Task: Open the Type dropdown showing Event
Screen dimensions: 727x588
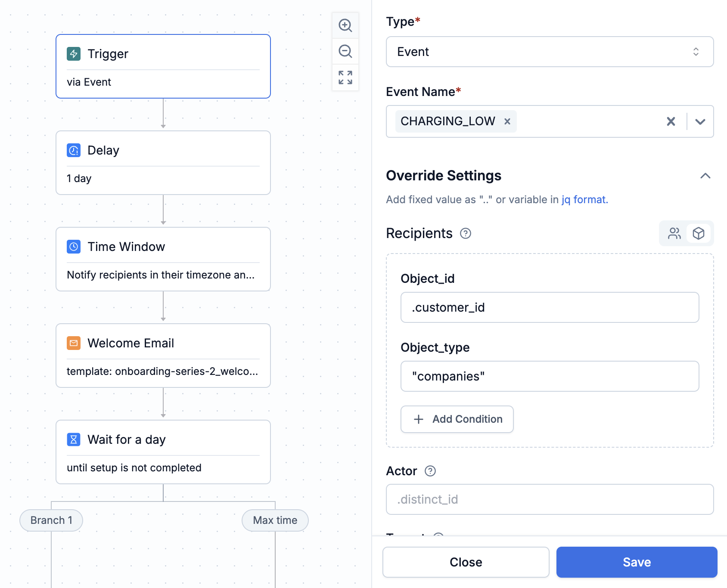Action: [x=550, y=52]
